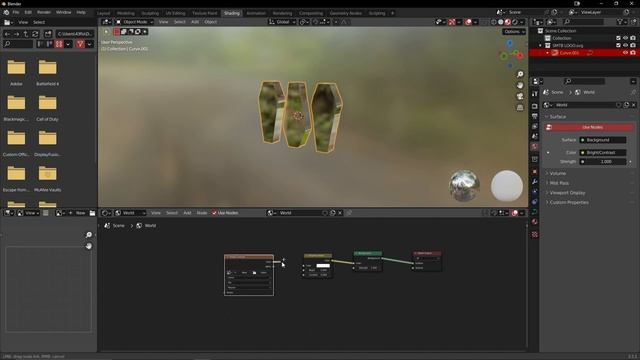Screen dimensions: 640x360
Task: Click the file browser forward arrow
Action: (x=16, y=34)
